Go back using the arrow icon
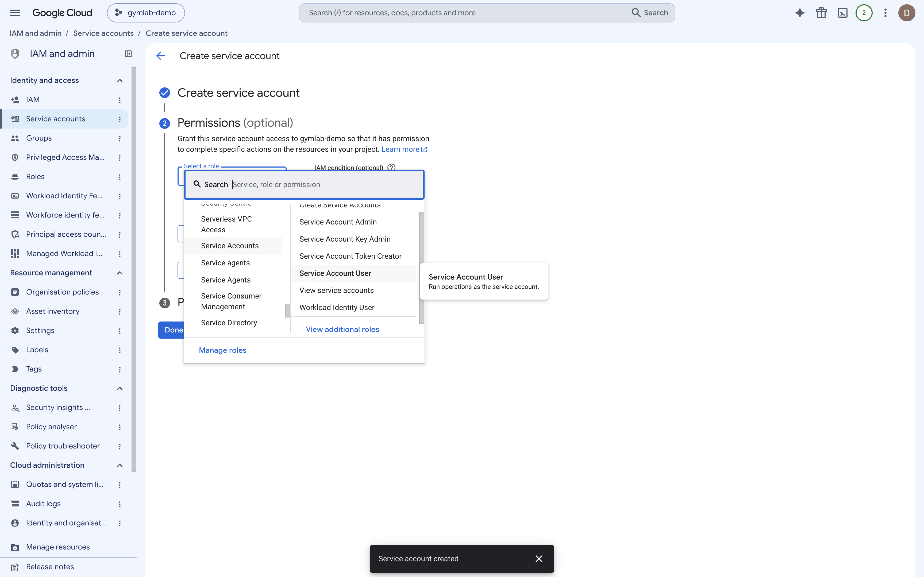 click(x=160, y=56)
